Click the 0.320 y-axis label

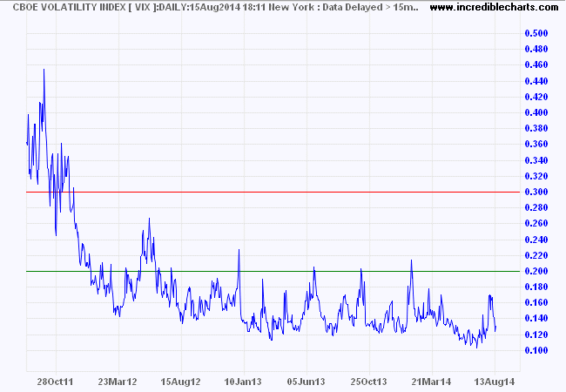coord(536,176)
